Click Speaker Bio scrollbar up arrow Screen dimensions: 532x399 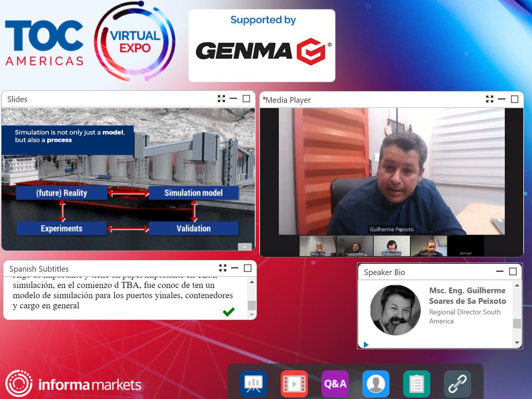click(517, 286)
